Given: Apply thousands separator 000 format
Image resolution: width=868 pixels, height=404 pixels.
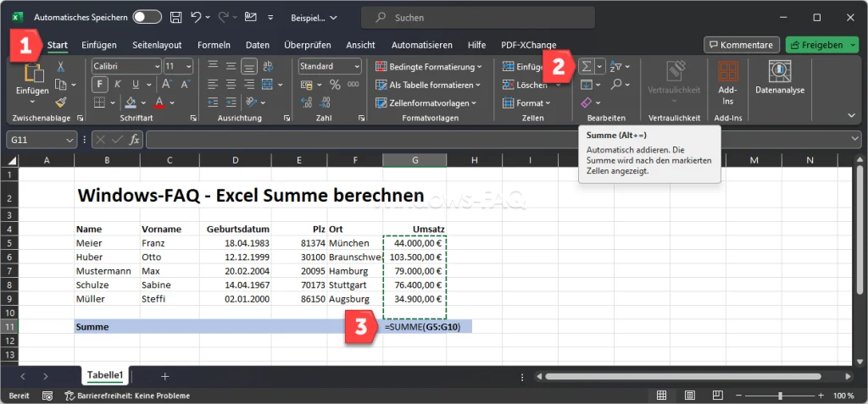Looking at the screenshot, I should point(353,85).
